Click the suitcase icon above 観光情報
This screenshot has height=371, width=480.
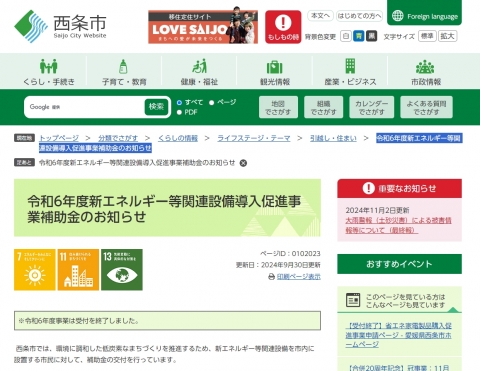tap(275, 67)
